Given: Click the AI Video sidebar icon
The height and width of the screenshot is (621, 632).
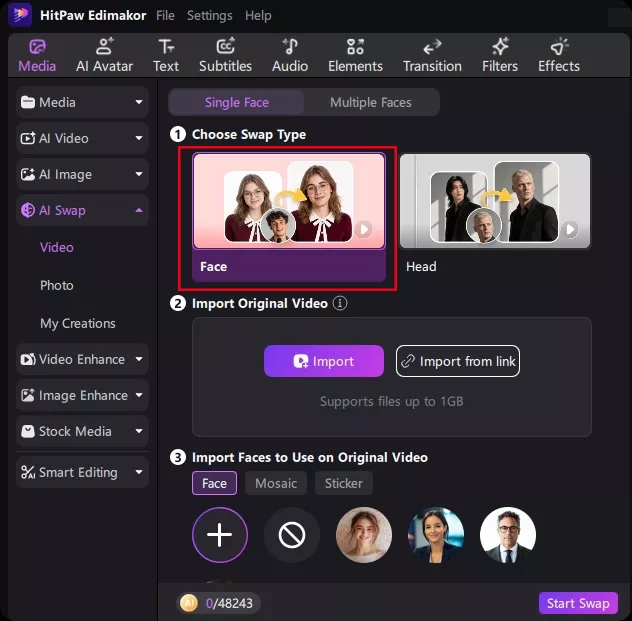Looking at the screenshot, I should coord(27,138).
